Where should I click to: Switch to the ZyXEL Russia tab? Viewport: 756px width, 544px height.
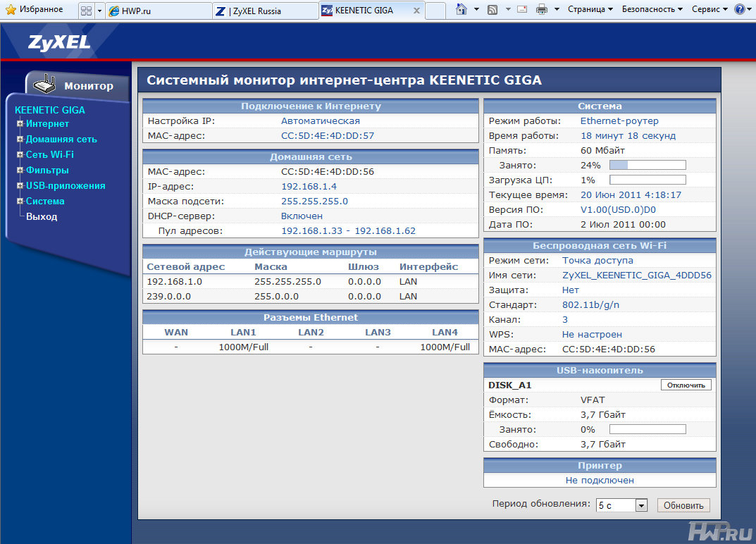[265, 11]
